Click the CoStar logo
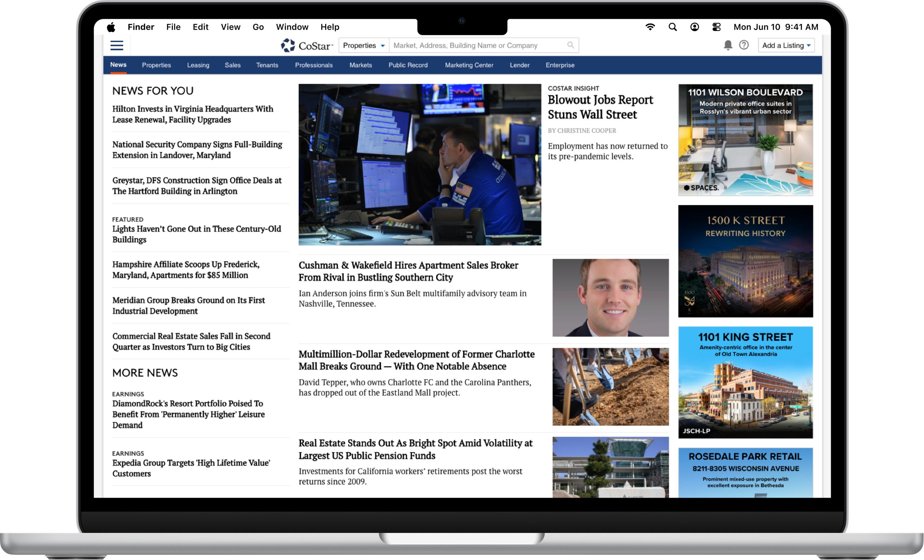This screenshot has height=560, width=924. click(307, 45)
